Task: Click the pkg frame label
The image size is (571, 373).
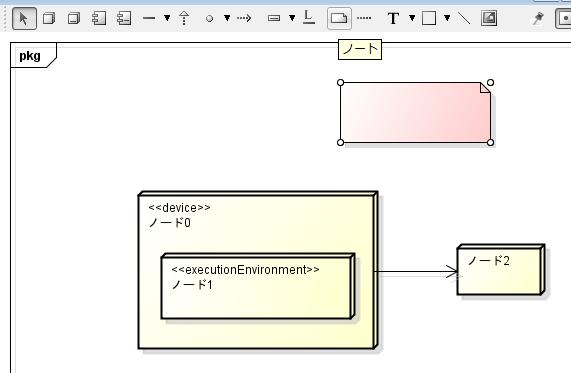Action: pyautogui.click(x=30, y=56)
